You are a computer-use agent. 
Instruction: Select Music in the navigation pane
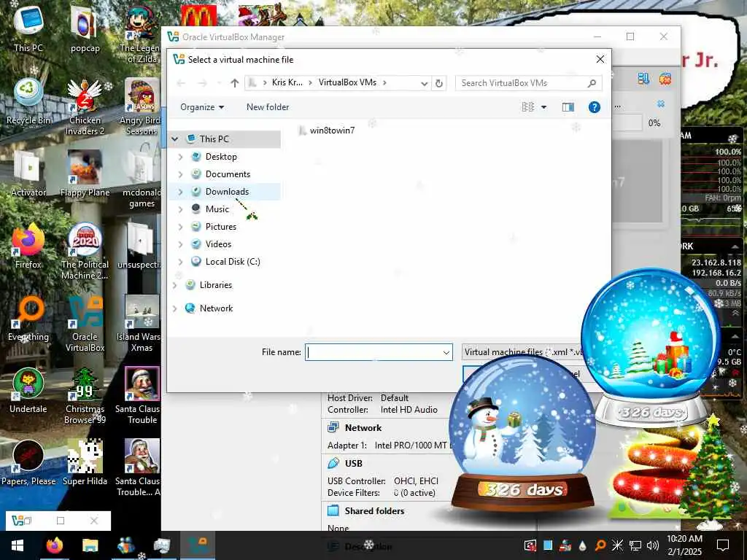[217, 209]
